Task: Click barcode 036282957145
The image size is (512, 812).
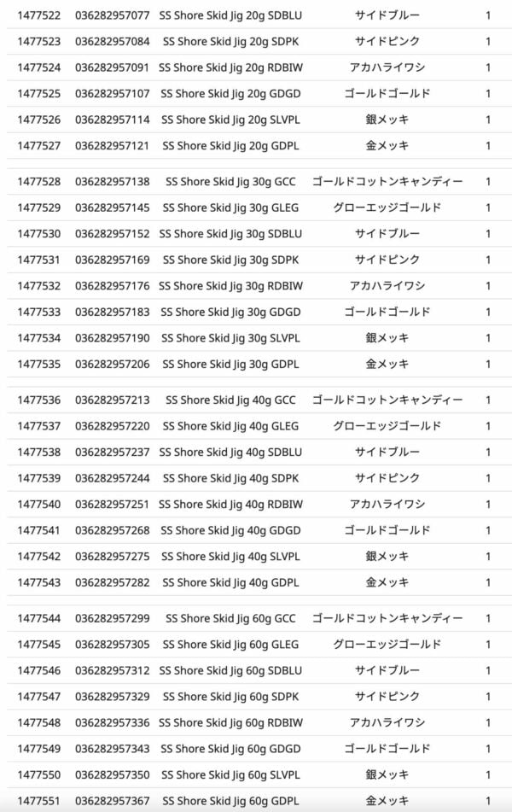Action: [113, 207]
